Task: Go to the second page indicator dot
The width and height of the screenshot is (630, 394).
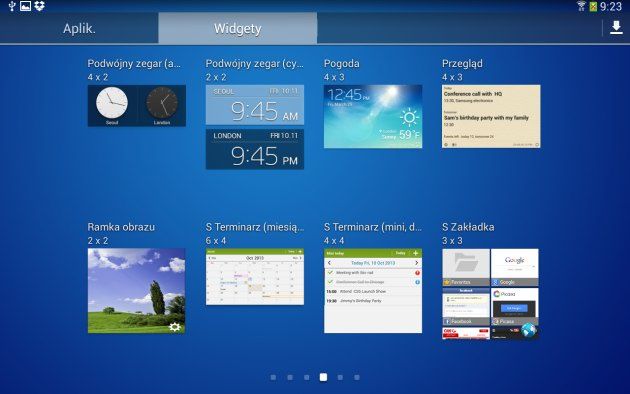Action: coord(290,377)
